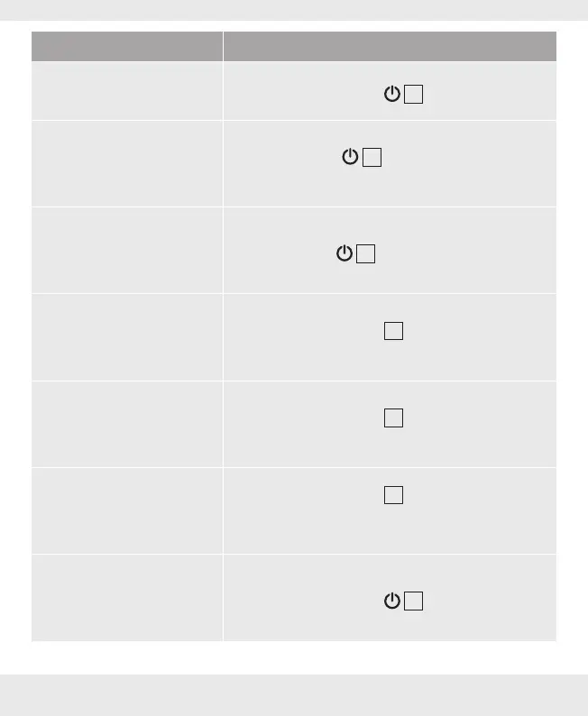Click the empty left cell of the fifth row
The image size is (588, 716).
[127, 423]
